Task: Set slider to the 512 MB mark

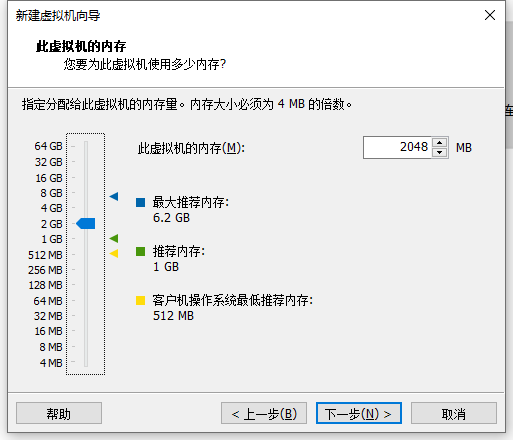Action: [x=86, y=255]
